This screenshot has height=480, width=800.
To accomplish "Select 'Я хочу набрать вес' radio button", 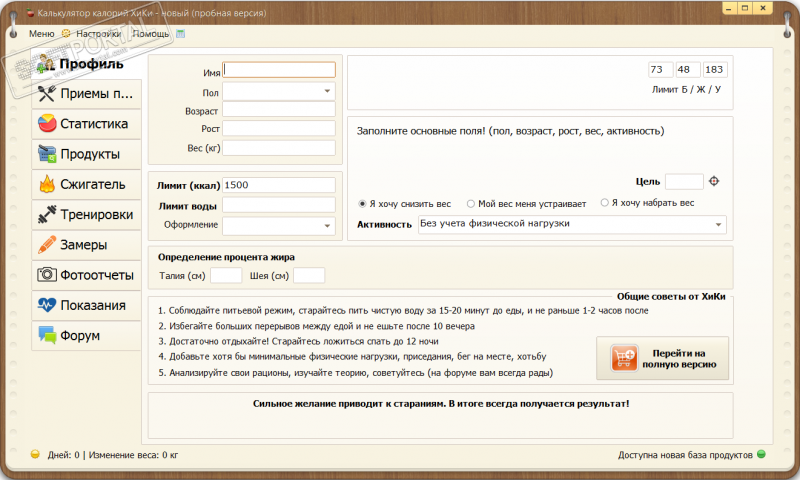I will click(605, 203).
